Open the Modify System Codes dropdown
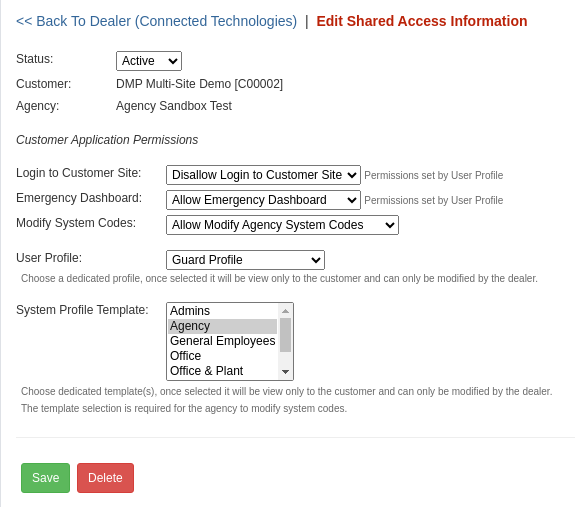The height and width of the screenshot is (507, 575). [282, 225]
